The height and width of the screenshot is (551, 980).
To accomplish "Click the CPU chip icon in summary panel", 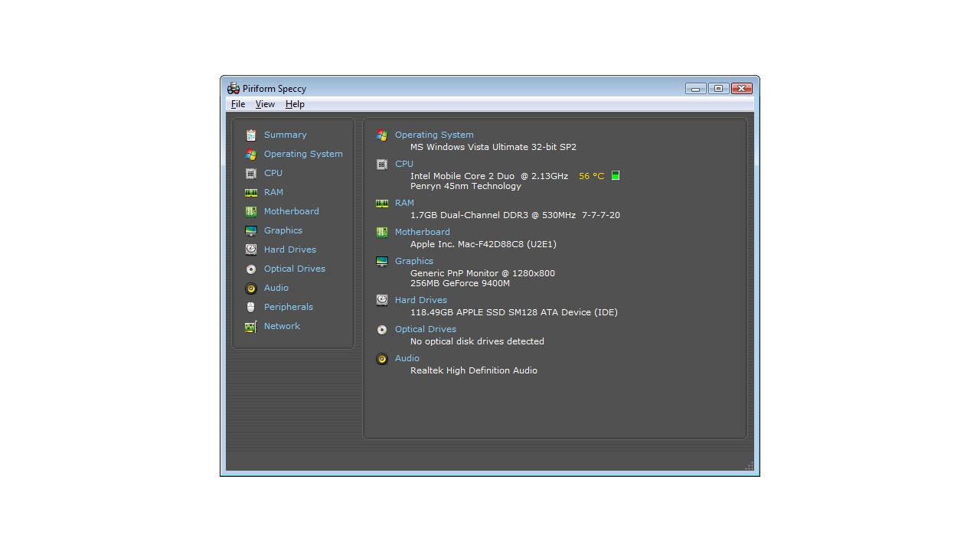I will (381, 164).
